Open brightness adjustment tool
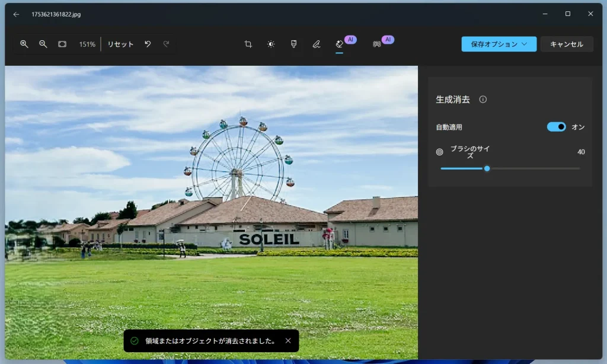 point(271,44)
